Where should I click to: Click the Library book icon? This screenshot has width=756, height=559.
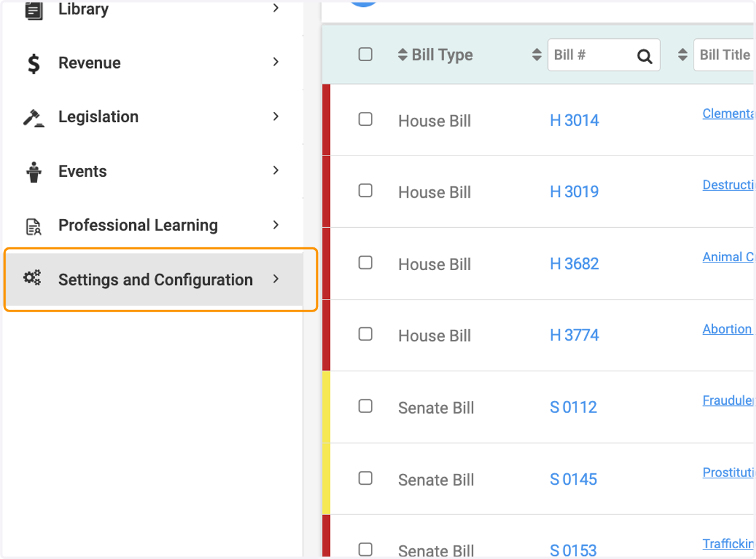point(34,11)
